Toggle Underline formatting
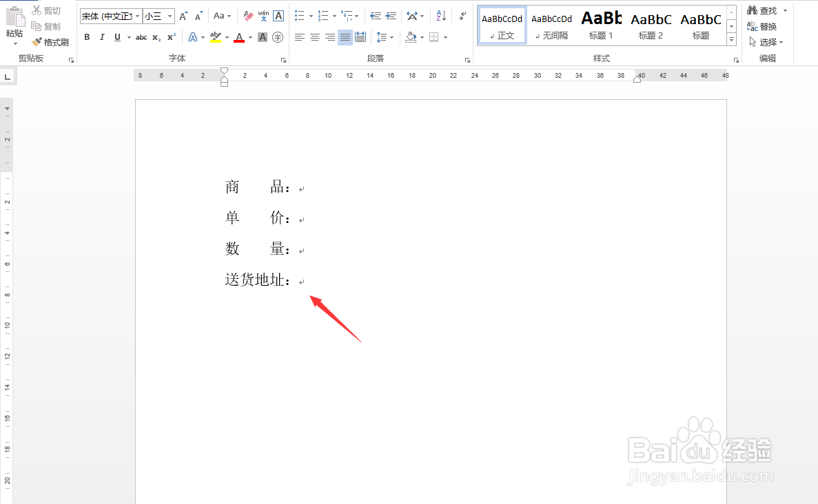 click(117, 37)
